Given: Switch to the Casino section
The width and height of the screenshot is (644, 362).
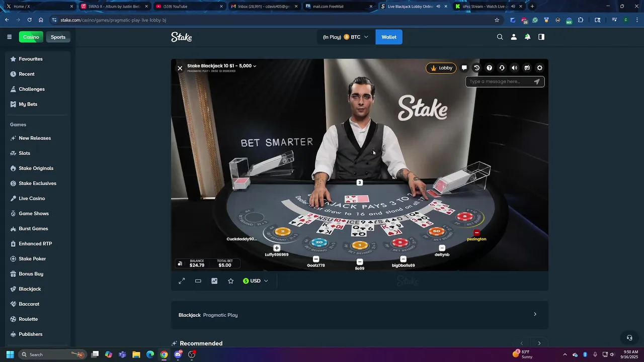Looking at the screenshot, I should click(31, 37).
